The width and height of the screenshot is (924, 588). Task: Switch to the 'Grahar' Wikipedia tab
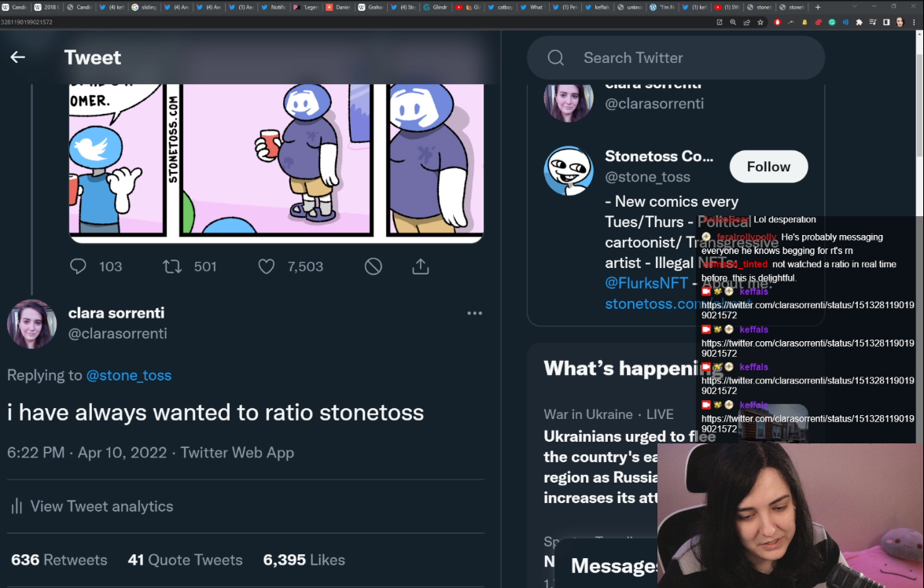click(x=370, y=7)
